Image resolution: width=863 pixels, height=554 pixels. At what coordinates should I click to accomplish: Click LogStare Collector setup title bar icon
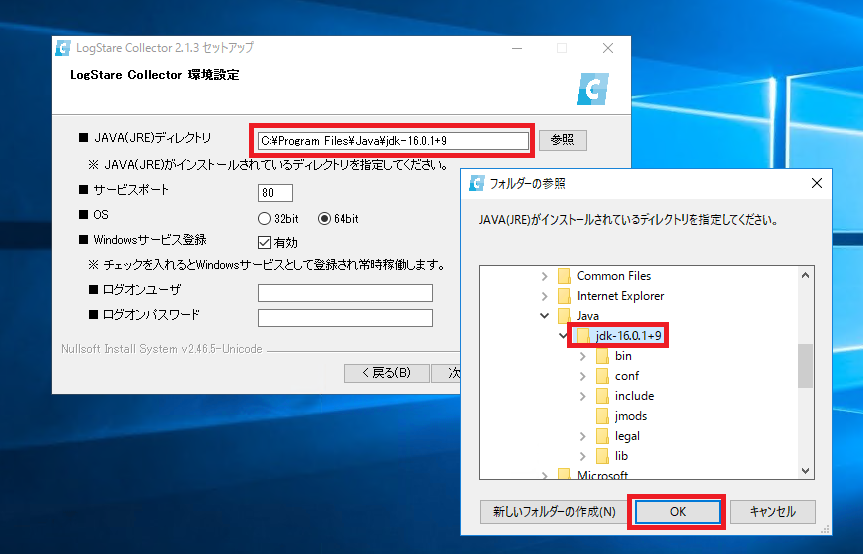click(63, 48)
